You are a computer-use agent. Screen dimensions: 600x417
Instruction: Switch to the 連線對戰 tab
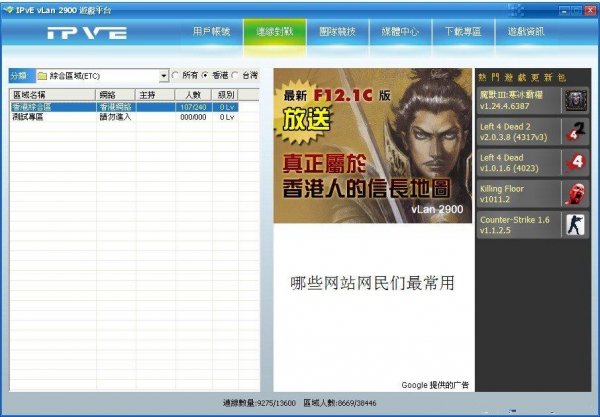(x=275, y=32)
